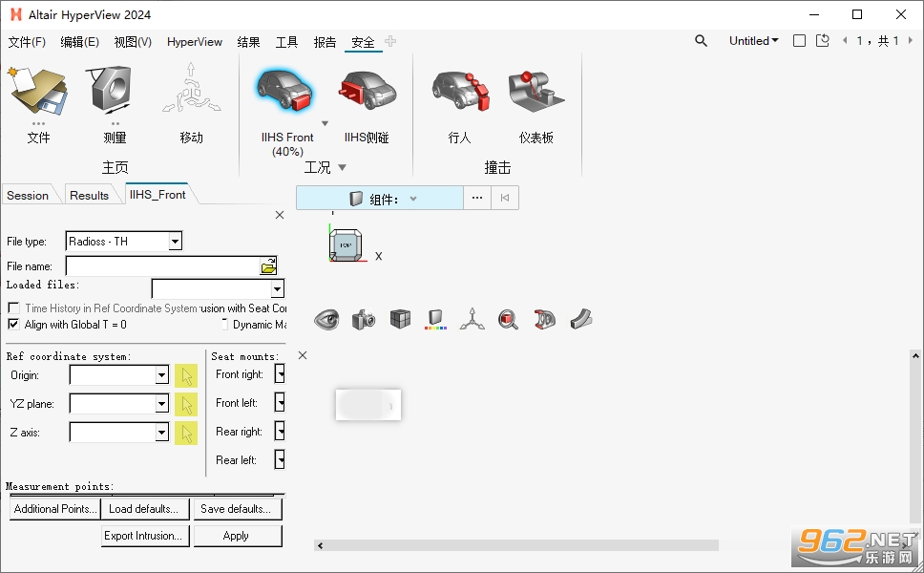
Task: Click the File name input field
Action: click(162, 266)
